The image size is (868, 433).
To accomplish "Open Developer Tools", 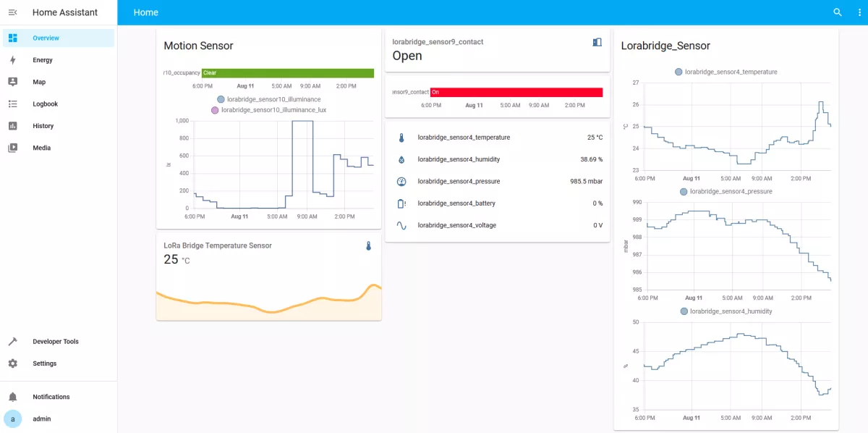I will [12, 341].
